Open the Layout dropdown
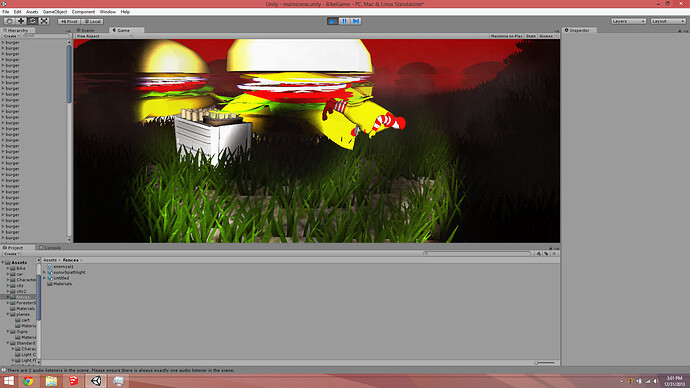Screen dimensions: 690x388 click(668, 21)
